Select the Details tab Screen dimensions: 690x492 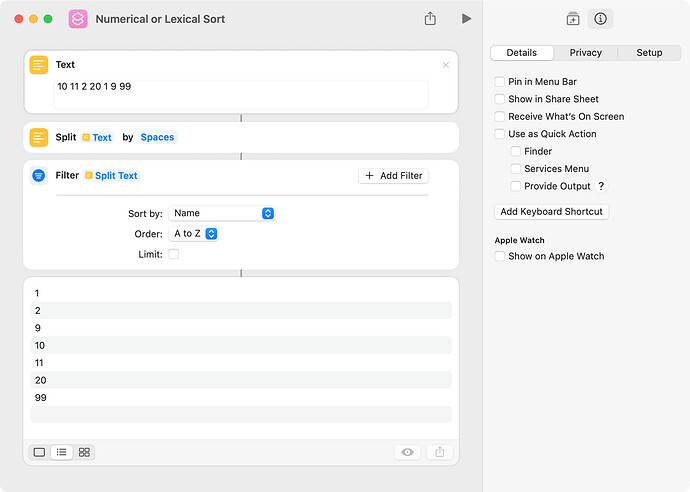(521, 53)
